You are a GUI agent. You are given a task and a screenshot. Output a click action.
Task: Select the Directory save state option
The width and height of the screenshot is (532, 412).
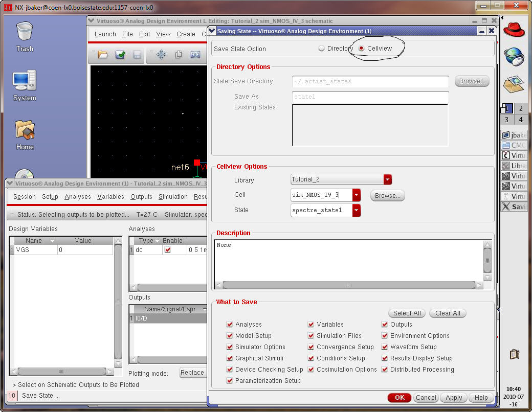[x=322, y=49]
